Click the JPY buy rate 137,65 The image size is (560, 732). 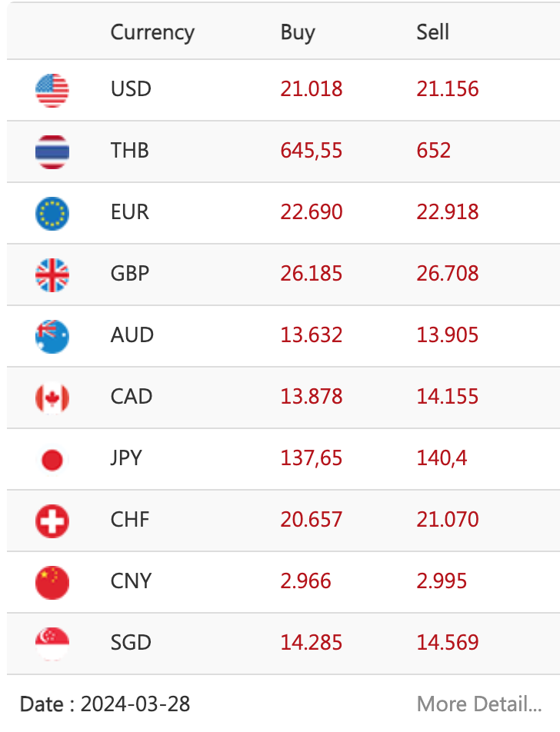[311, 458]
